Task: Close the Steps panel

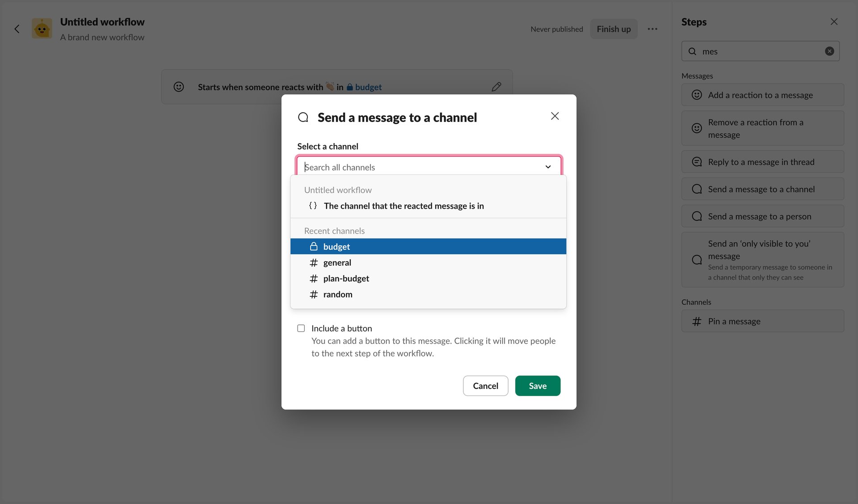Action: (x=834, y=21)
